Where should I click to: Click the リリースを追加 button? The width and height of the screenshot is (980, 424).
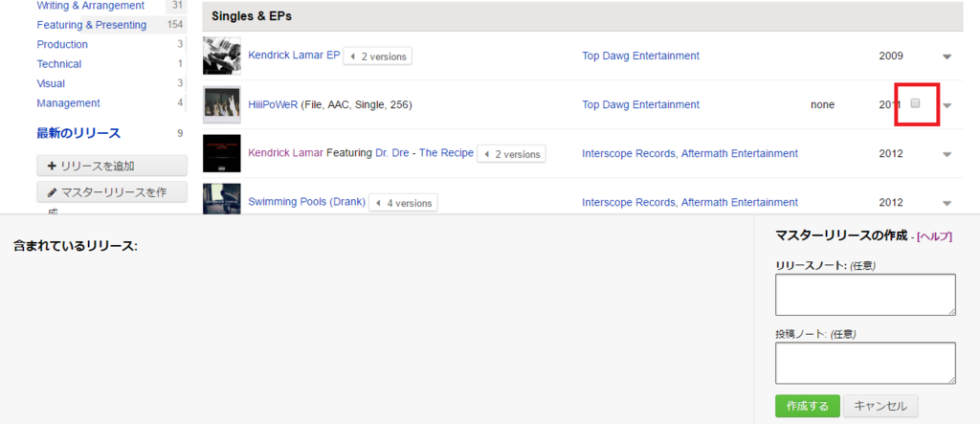112,166
